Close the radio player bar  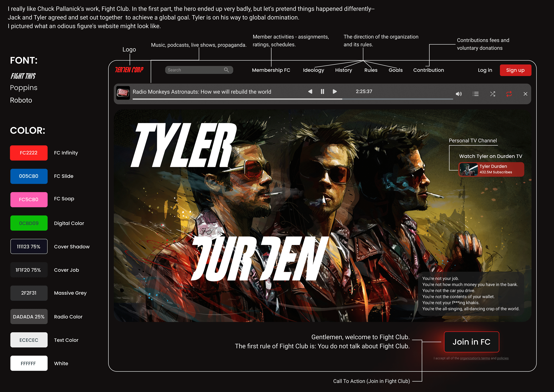[x=525, y=94]
